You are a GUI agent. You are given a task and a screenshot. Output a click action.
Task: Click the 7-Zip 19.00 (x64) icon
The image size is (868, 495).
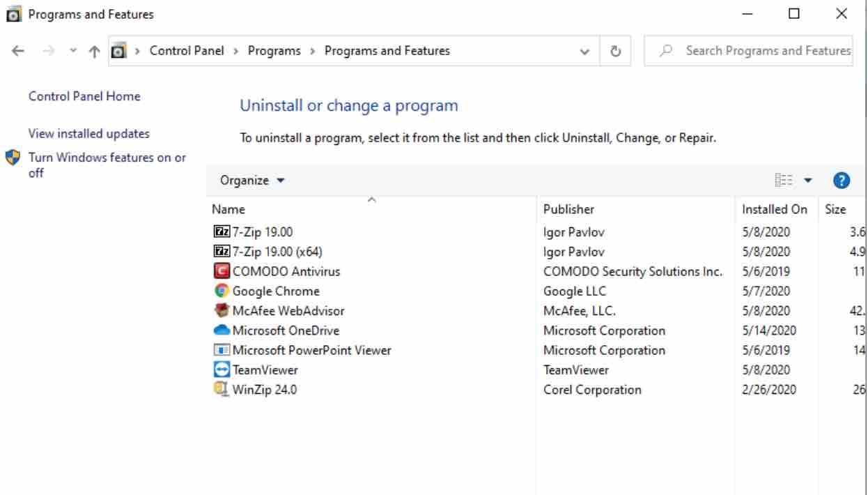click(222, 251)
